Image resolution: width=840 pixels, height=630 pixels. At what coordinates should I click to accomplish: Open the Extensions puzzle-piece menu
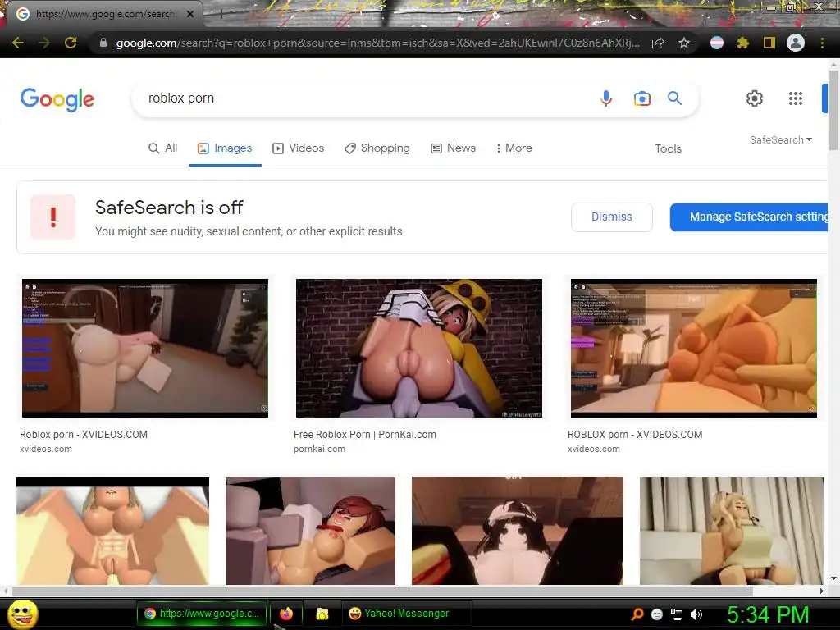tap(743, 43)
